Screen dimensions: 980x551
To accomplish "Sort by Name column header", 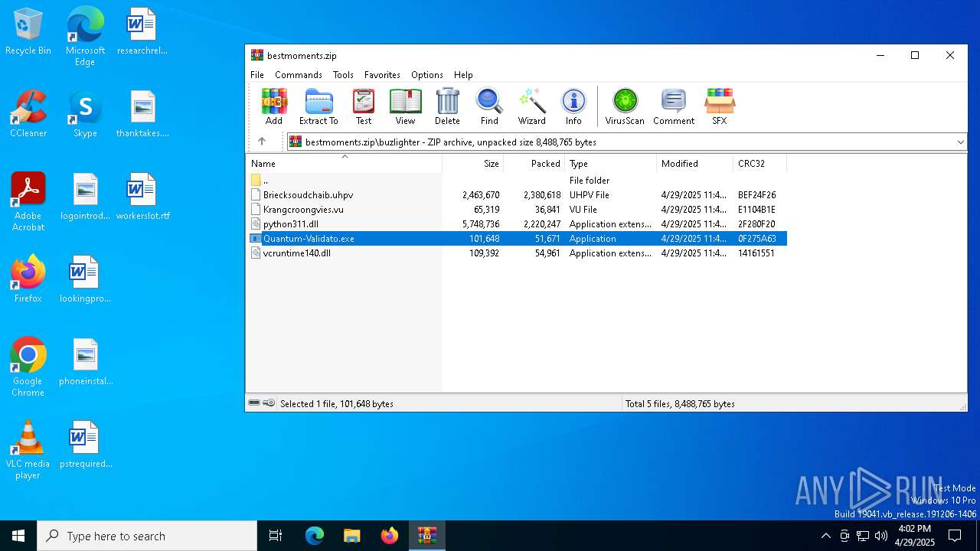I will [344, 163].
